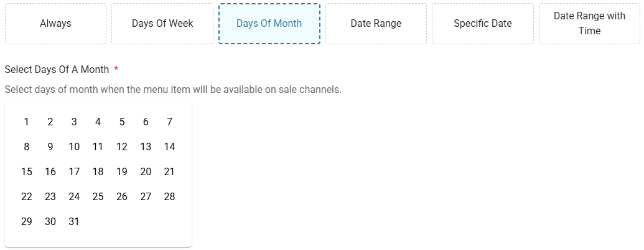Choose day 19 of the month
The image size is (644, 250).
[121, 171]
